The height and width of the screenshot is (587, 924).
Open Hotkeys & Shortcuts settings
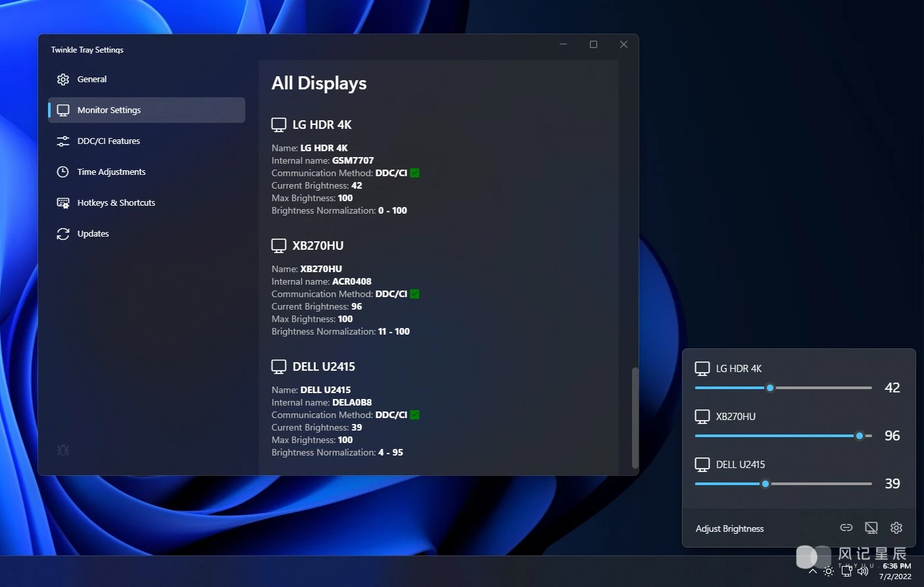point(147,203)
